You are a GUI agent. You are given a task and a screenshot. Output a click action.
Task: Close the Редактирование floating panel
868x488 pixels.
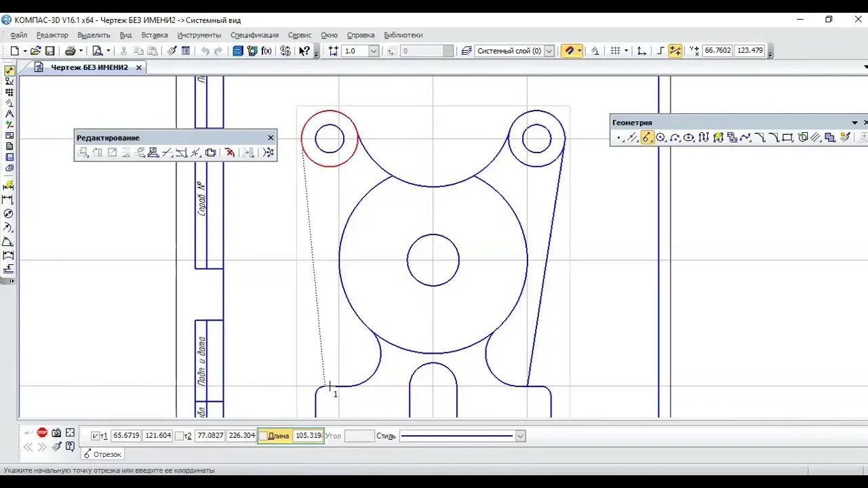[271, 138]
